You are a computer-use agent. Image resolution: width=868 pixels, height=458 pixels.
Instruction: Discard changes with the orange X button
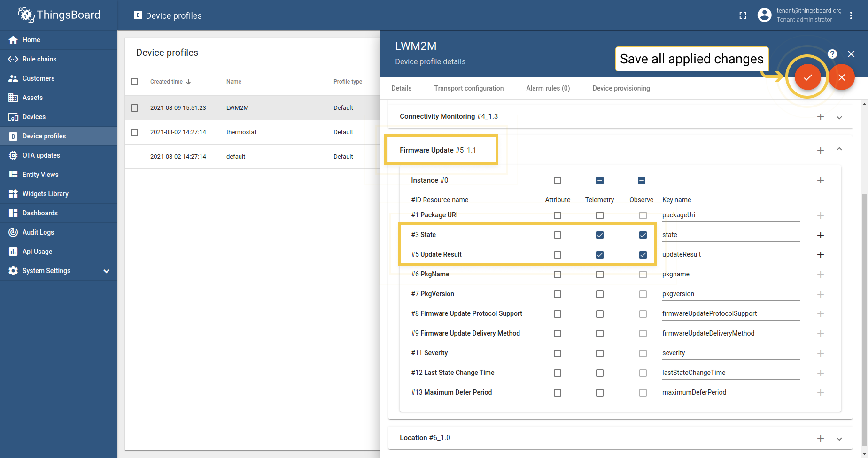click(842, 77)
